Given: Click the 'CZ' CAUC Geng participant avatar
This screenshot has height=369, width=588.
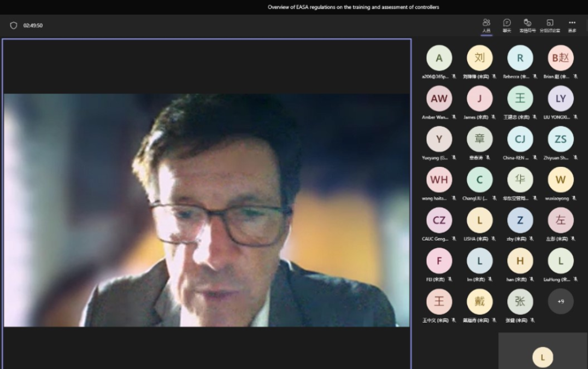Looking at the screenshot, I should (x=439, y=220).
